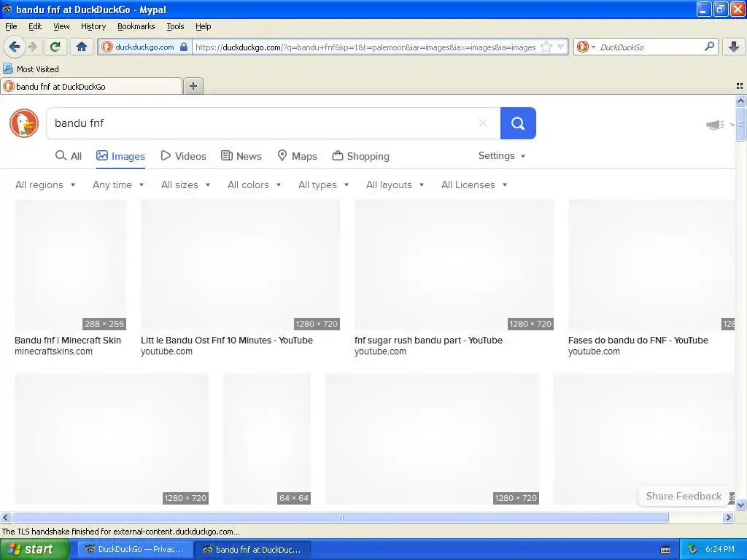Open the search engine selector dropdown
747x560 pixels.
tap(586, 47)
